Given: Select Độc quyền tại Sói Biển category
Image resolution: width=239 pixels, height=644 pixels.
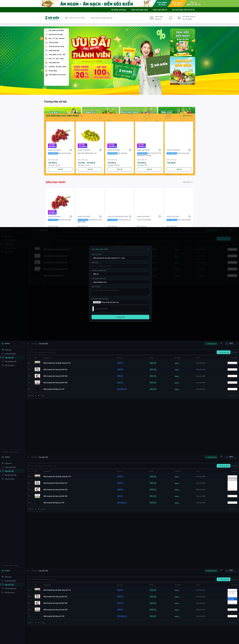Looking at the screenshot, I should click(56, 31).
